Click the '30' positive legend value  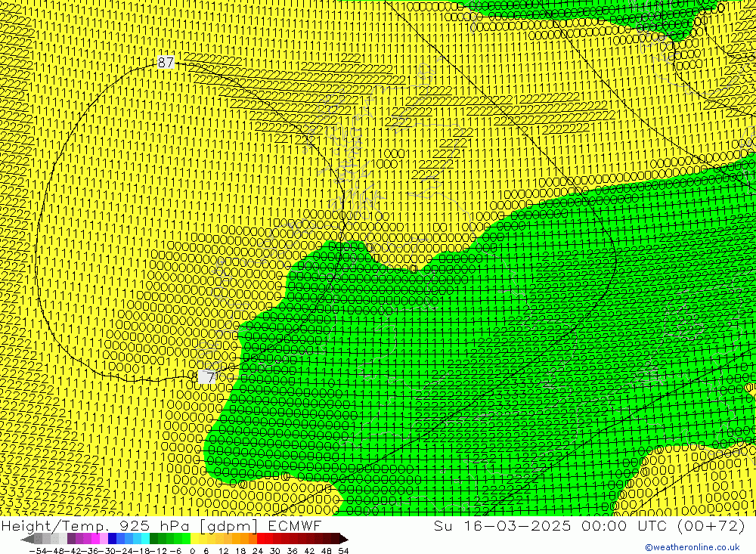275,551
